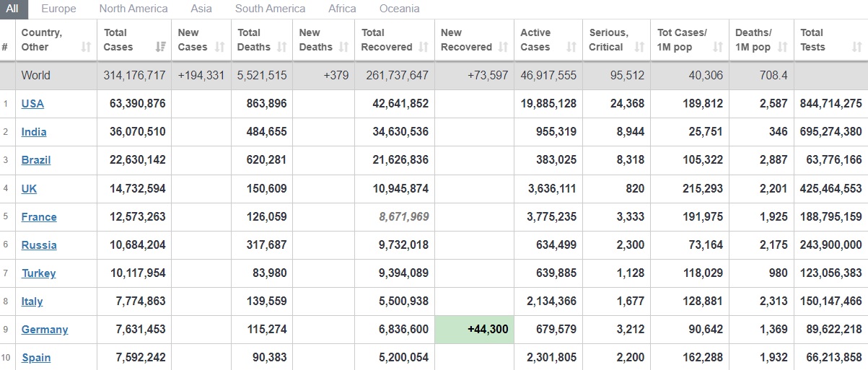Open the Turkey country link

pos(38,273)
